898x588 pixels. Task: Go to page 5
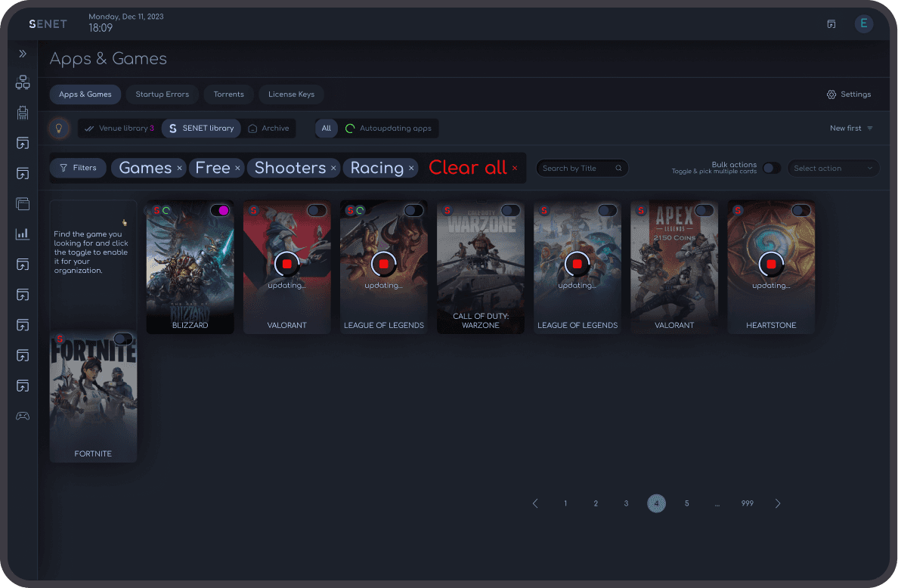point(686,503)
